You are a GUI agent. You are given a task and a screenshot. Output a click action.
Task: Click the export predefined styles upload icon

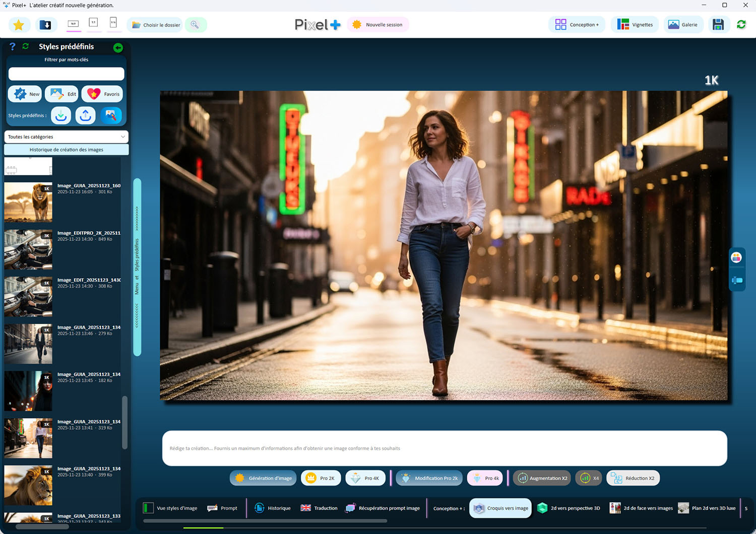pos(86,115)
